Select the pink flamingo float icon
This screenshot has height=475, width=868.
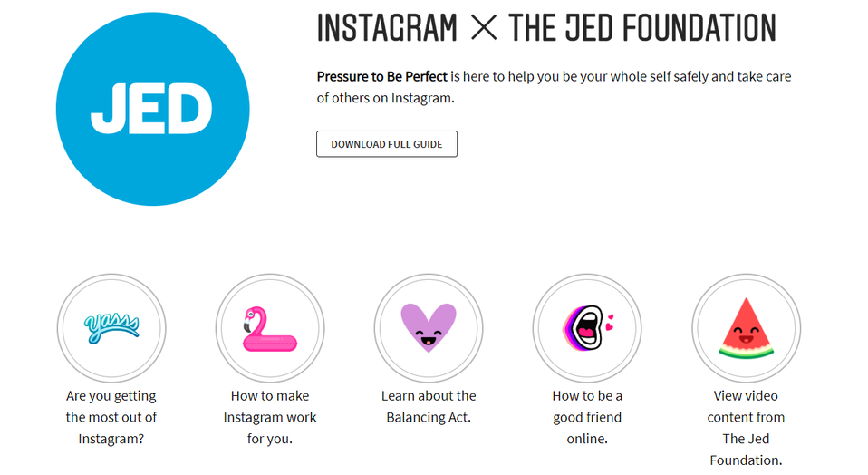pyautogui.click(x=270, y=329)
